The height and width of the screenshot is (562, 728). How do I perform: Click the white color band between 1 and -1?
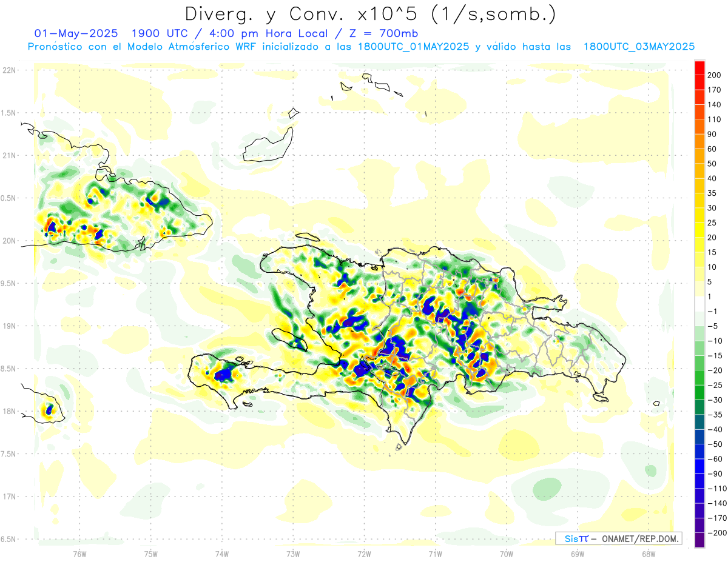click(x=699, y=304)
